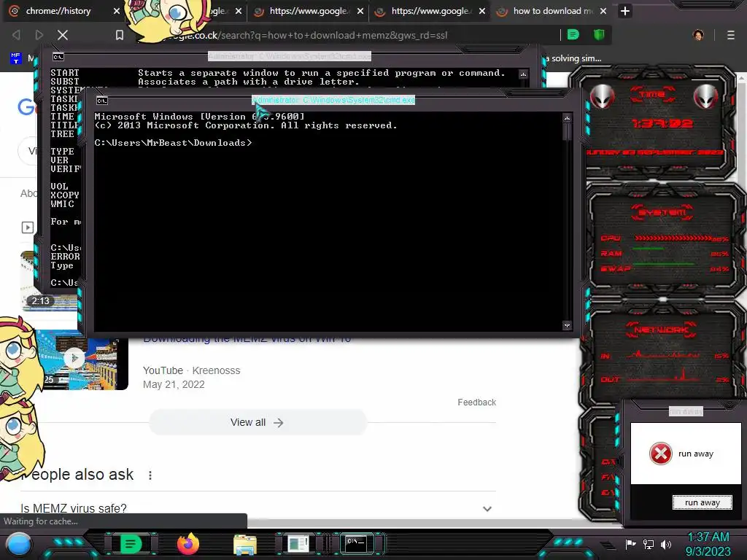Click the network tray icon

649,544
